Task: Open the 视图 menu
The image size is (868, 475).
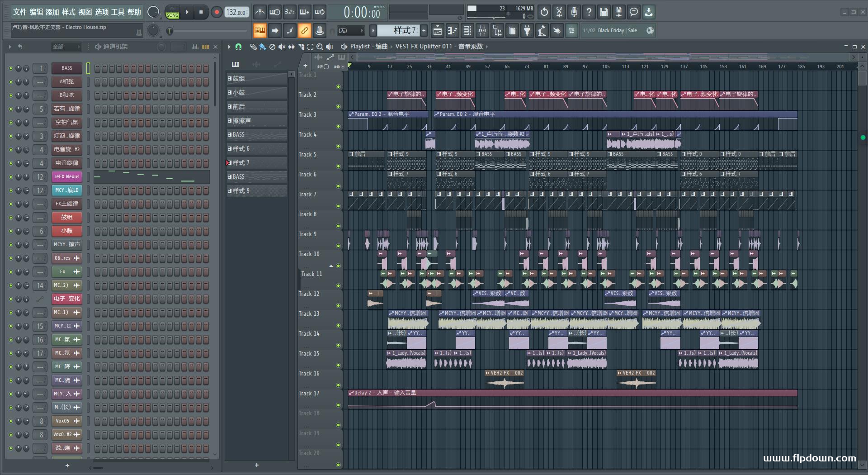Action: coord(85,12)
